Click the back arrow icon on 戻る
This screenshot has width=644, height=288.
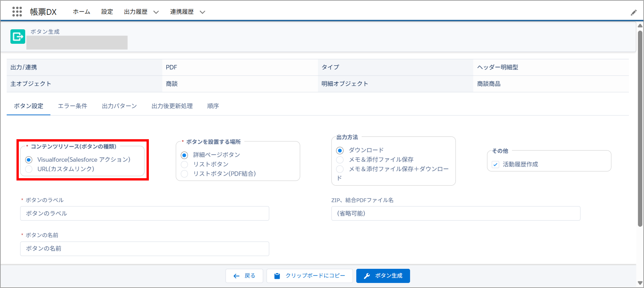click(x=236, y=276)
